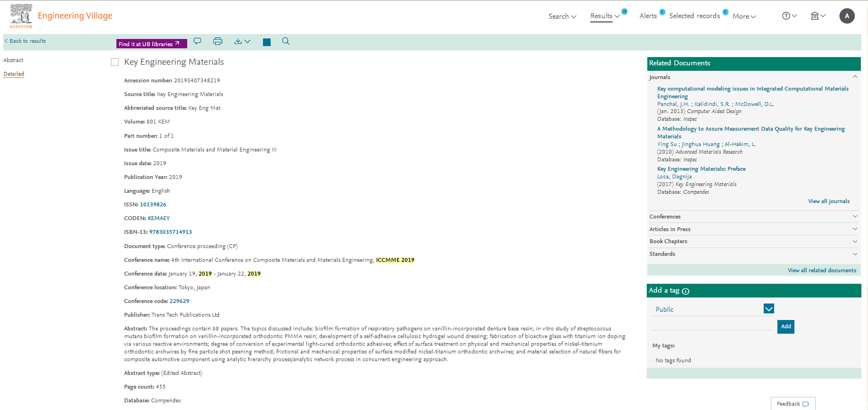Click View all related documents link
Image resolution: width=868 pixels, height=410 pixels.
coord(822,271)
